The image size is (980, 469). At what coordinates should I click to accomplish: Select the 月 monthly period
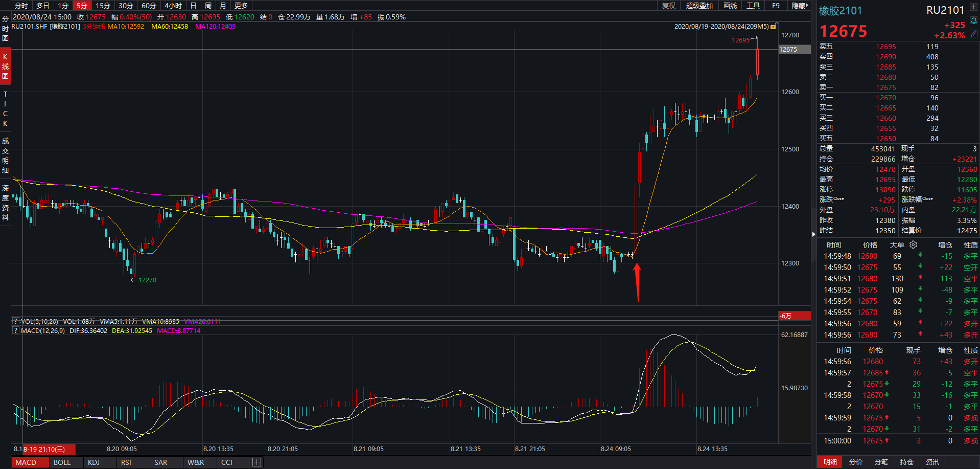coord(223,6)
